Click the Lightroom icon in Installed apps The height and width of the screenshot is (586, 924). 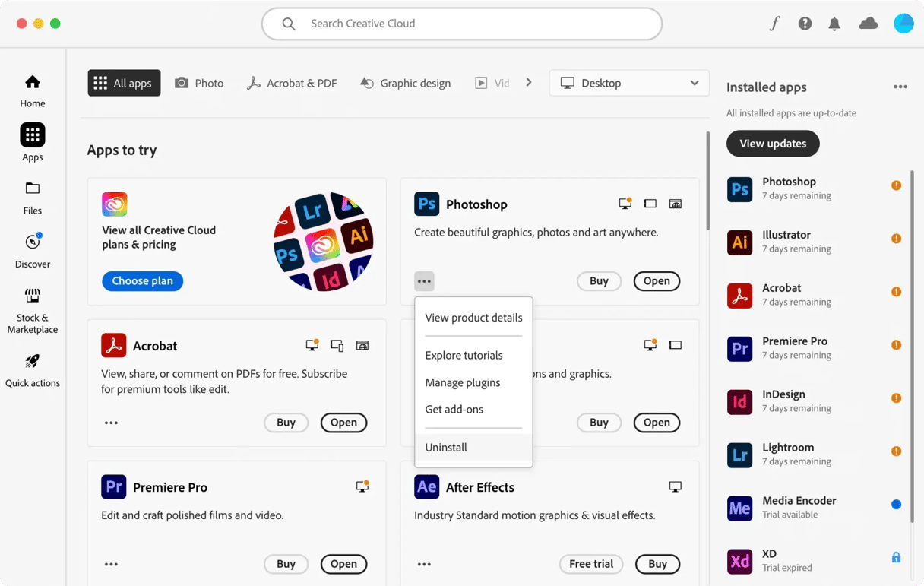click(x=739, y=455)
